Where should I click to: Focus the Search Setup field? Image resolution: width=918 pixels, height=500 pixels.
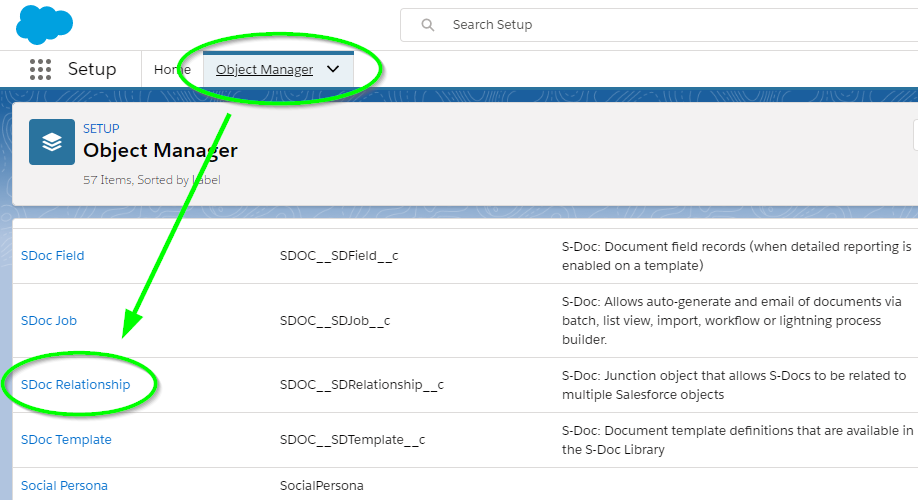pyautogui.click(x=659, y=25)
